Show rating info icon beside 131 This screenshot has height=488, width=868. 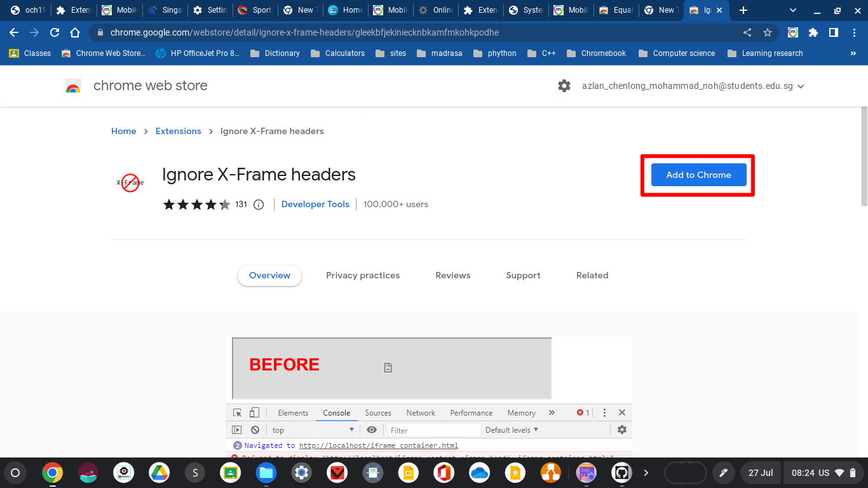click(259, 205)
